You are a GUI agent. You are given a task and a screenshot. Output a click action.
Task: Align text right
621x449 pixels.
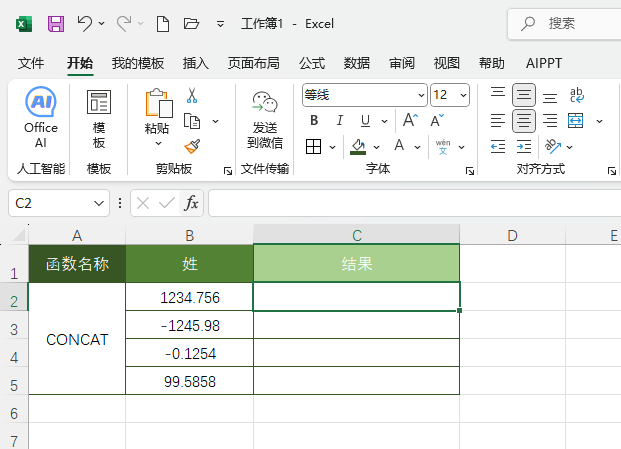pos(550,121)
